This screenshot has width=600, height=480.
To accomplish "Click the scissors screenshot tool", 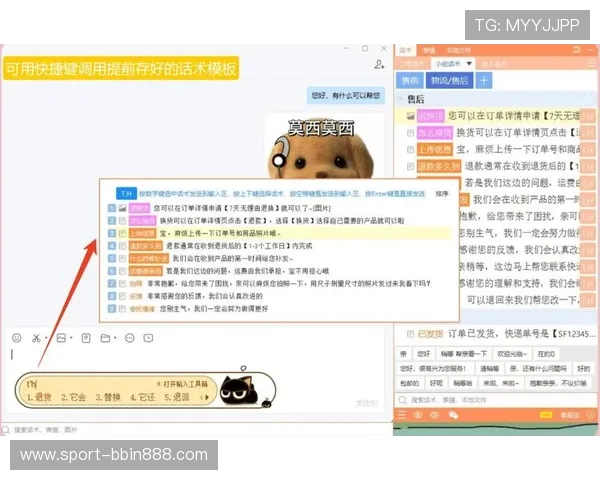I will tap(36, 338).
